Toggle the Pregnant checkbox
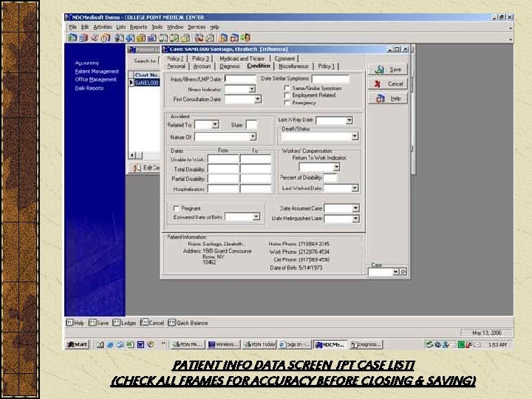Screen dimensions: 532x399 click(x=176, y=208)
